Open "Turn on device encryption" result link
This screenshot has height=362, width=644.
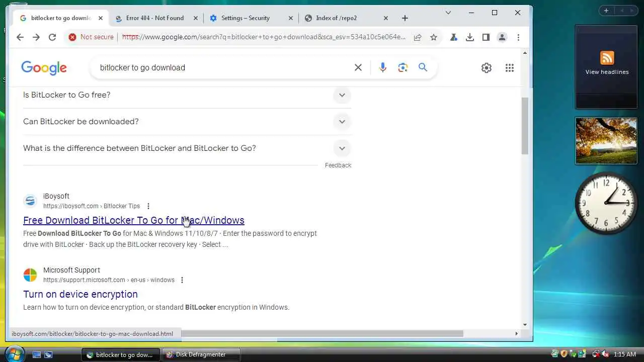[x=80, y=294]
